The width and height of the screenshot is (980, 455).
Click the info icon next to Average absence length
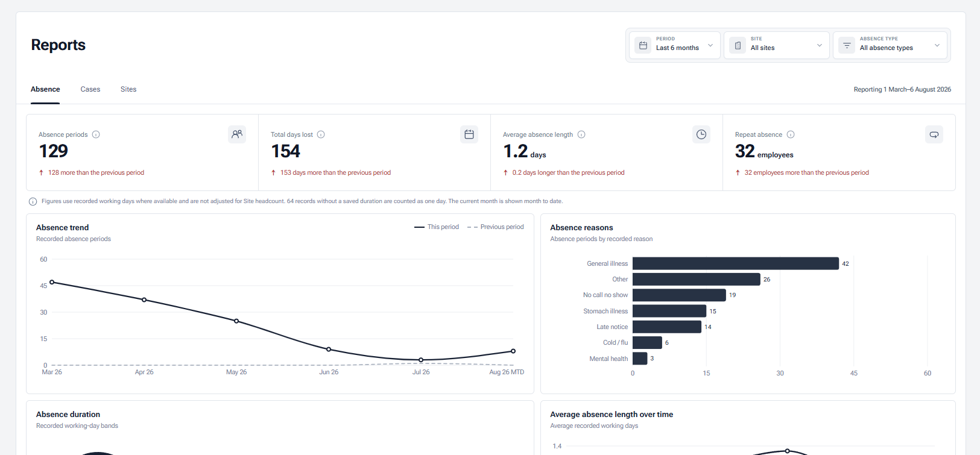581,134
